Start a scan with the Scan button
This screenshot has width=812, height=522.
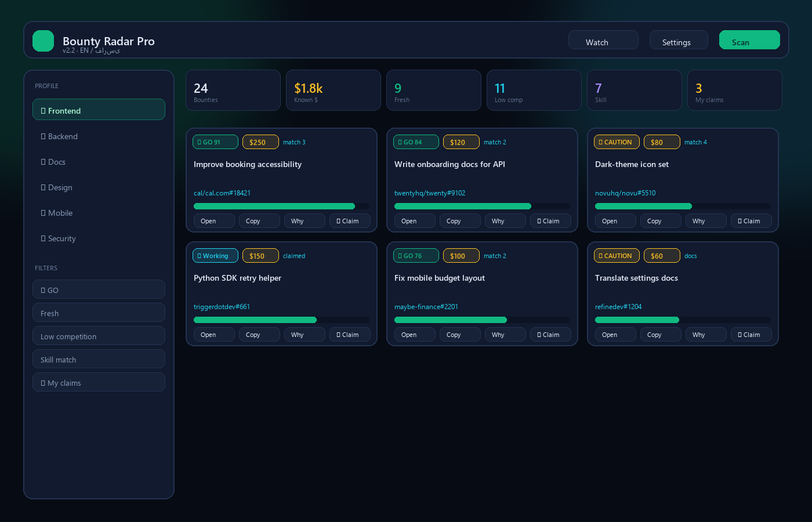point(749,40)
